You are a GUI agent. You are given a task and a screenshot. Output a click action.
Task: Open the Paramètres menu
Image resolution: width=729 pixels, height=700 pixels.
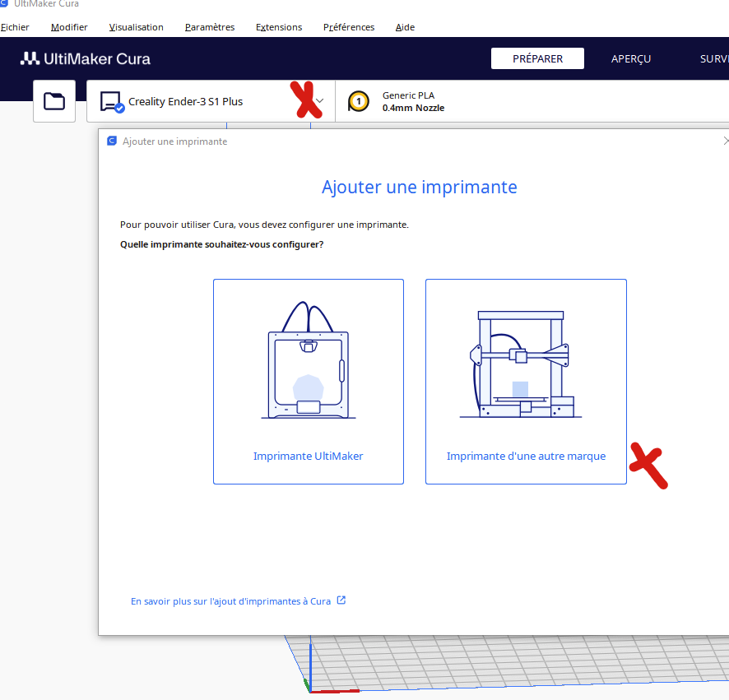[210, 27]
